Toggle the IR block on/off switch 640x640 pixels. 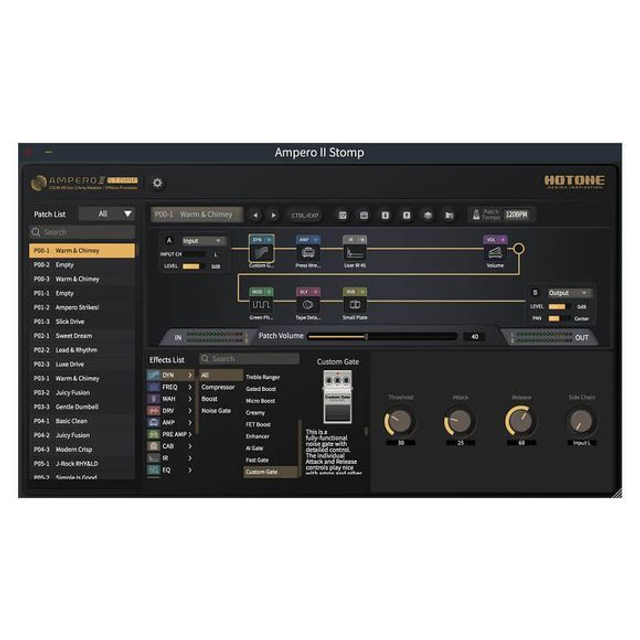click(x=362, y=240)
